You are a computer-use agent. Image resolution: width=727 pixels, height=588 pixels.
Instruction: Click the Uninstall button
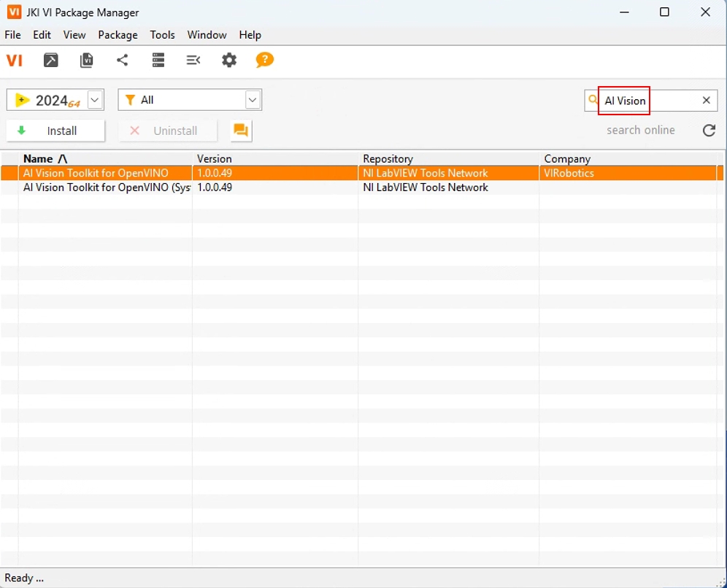[168, 131]
